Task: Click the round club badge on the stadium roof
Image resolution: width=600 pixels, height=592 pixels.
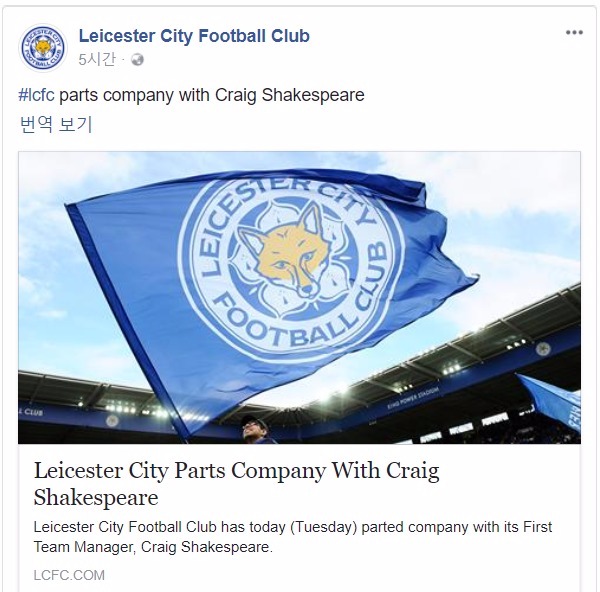Action: pos(543,349)
